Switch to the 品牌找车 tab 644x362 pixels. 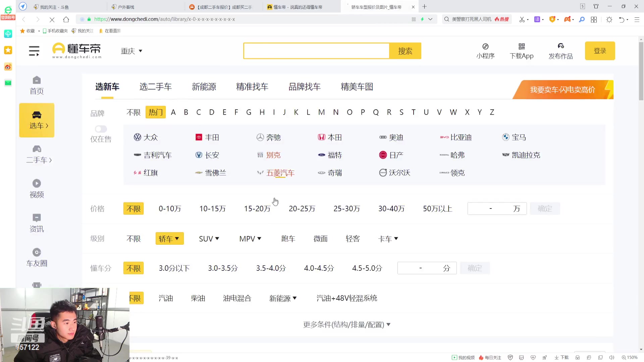(x=305, y=86)
